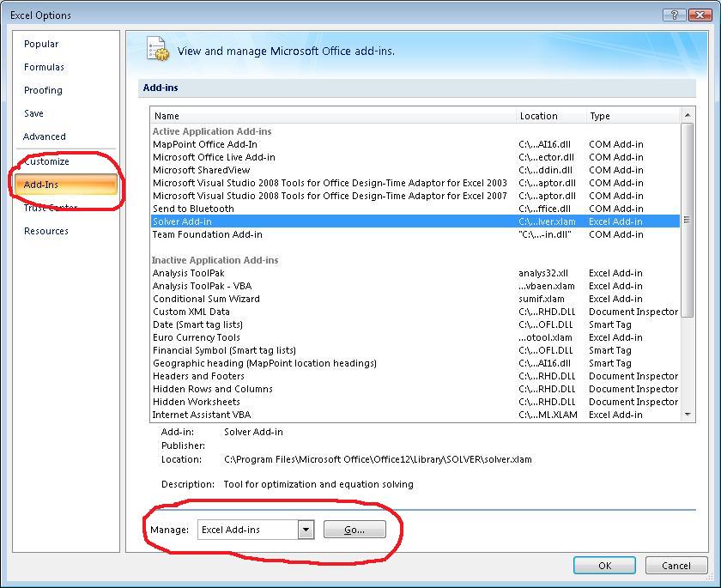Click the Help question mark button
The image size is (721, 588).
[674, 15]
